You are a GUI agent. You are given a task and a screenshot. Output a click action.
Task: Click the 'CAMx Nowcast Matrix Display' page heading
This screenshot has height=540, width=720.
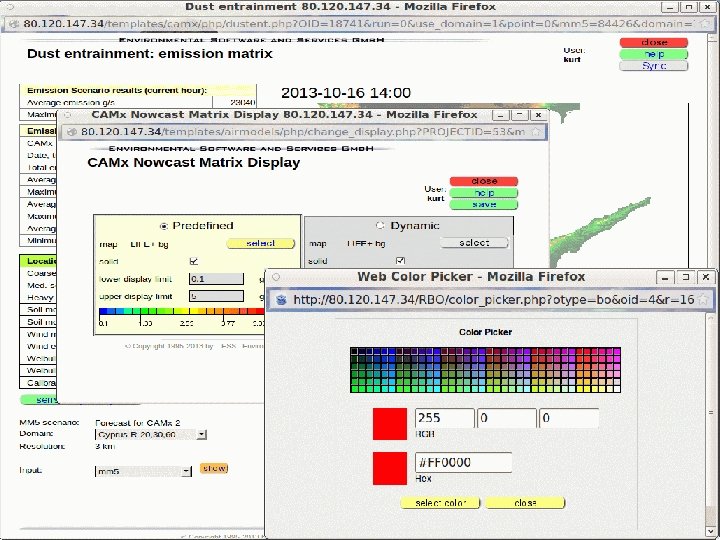tap(194, 163)
